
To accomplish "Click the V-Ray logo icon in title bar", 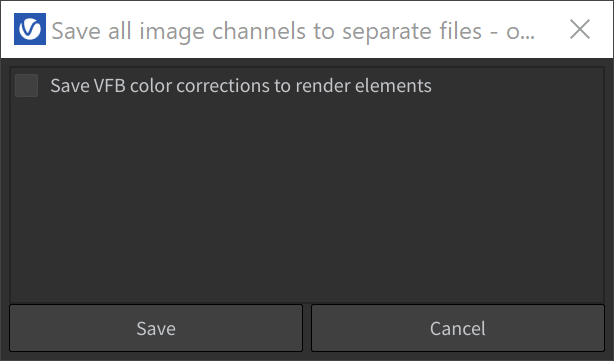I will pos(30,29).
